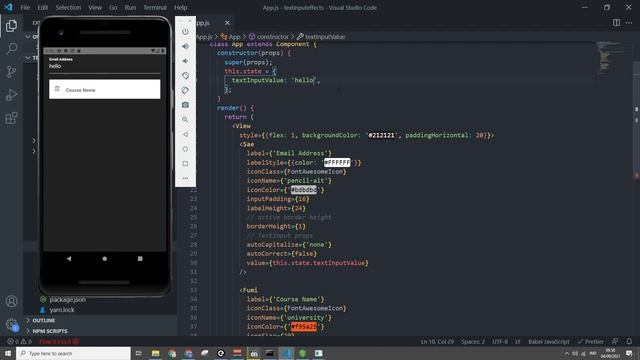The width and height of the screenshot is (640, 360).
Task: Open the Accounts menu in activity bar
Action: click(11, 301)
